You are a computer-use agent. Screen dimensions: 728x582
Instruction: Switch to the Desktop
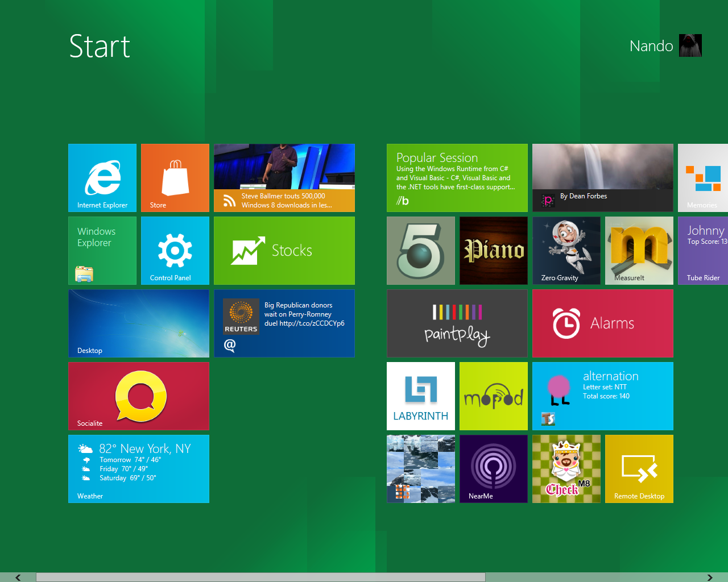[x=139, y=323]
